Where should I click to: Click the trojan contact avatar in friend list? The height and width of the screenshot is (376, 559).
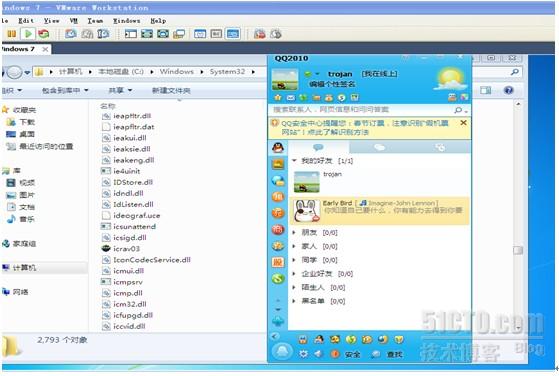click(307, 182)
